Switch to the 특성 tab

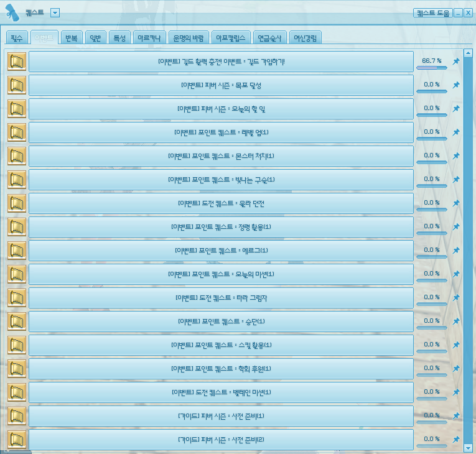point(119,38)
